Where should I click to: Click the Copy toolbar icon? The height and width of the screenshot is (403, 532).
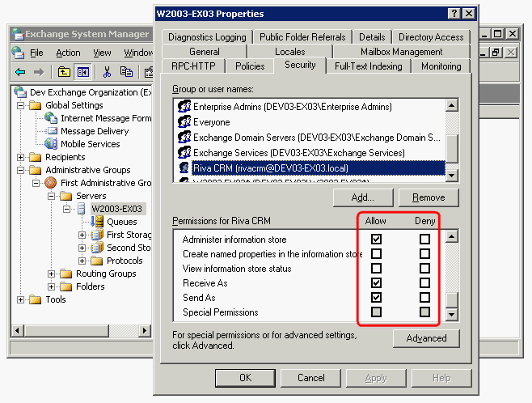pos(126,72)
